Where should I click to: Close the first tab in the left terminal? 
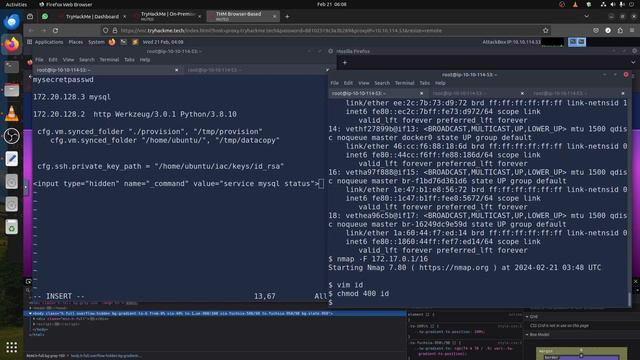click(176, 70)
